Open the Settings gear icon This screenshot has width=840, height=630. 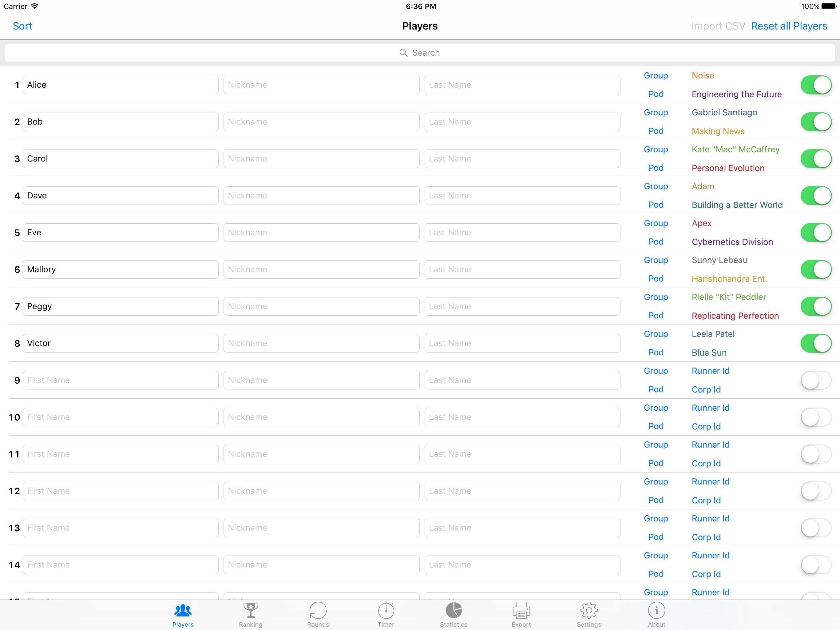click(588, 614)
